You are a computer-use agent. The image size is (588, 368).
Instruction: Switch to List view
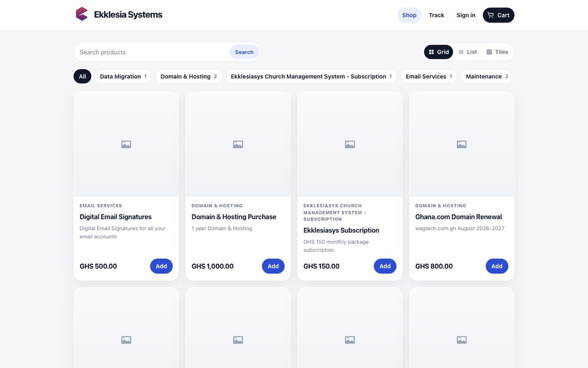pos(468,52)
